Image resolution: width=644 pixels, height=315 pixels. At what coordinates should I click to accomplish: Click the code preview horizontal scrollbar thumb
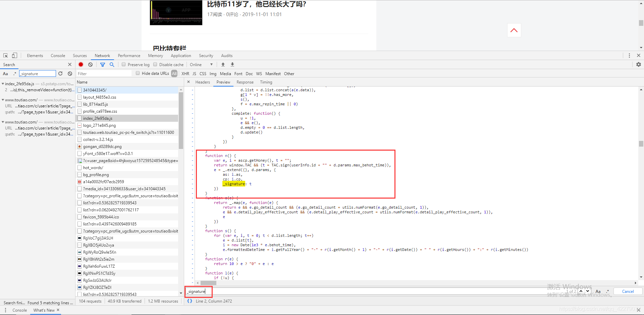coord(208,283)
